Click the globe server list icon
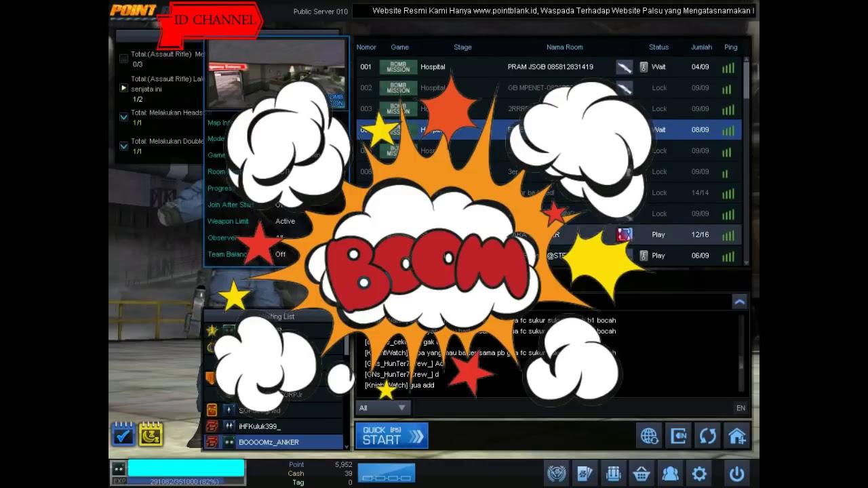 [x=650, y=436]
